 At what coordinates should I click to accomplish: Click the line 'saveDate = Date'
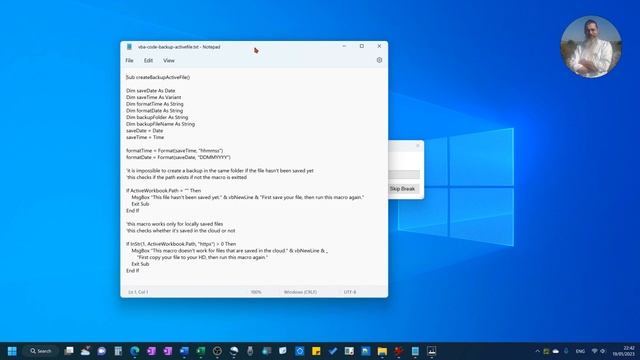click(x=144, y=131)
